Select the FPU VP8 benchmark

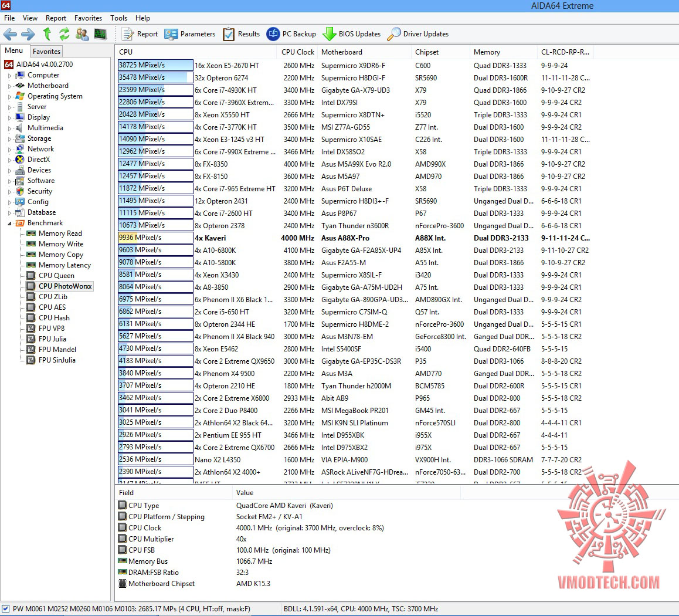pyautogui.click(x=52, y=329)
